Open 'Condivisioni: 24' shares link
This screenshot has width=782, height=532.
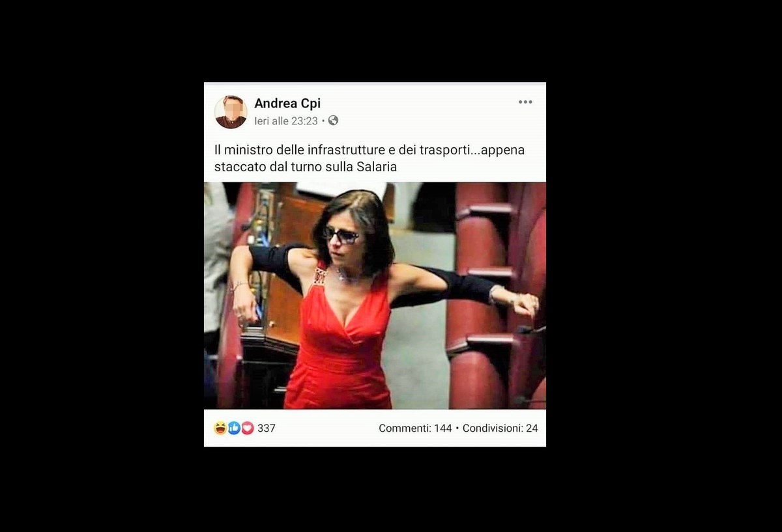[500, 428]
